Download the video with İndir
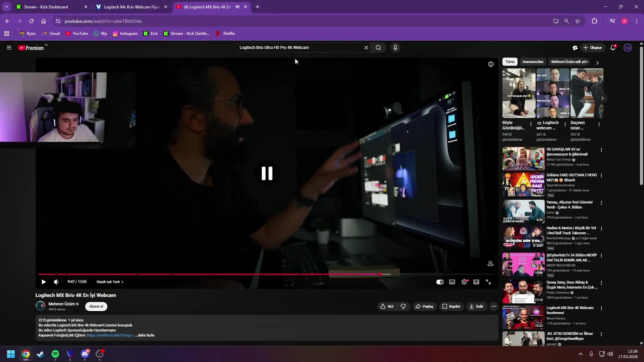 coord(476,307)
